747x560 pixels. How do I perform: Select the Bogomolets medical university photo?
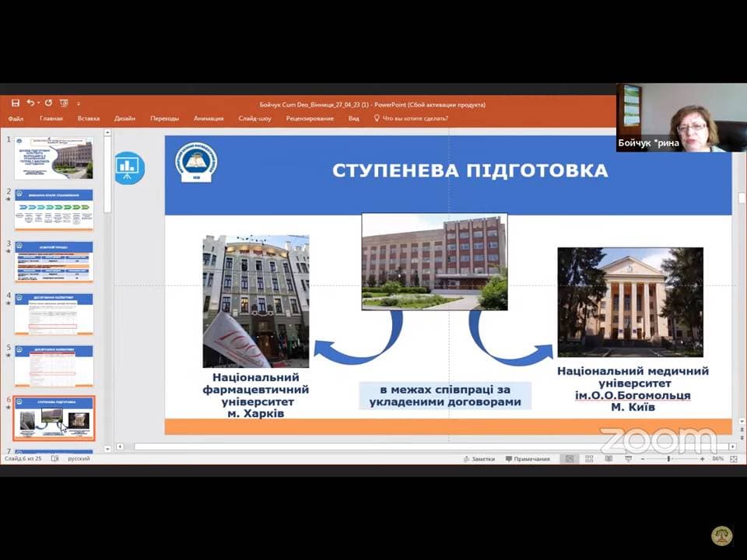pos(630,302)
